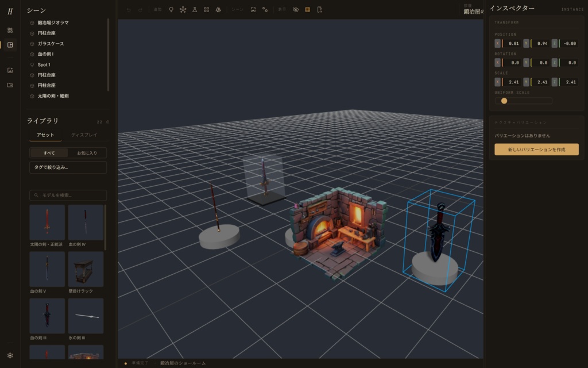Open the image generation sidebar icon

tap(10, 70)
